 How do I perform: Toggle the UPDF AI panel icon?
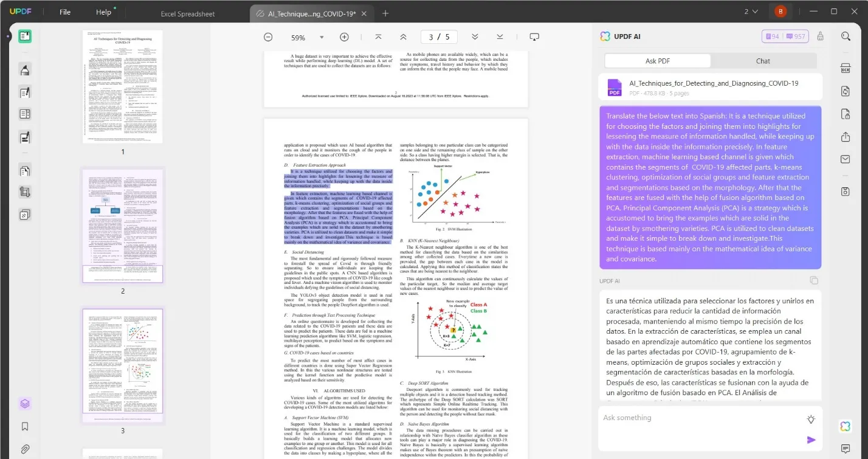click(846, 426)
